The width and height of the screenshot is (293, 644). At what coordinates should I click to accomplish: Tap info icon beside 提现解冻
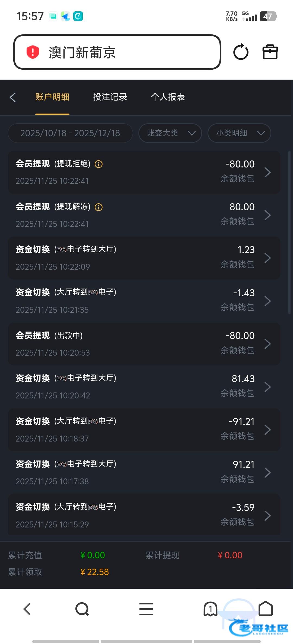(98, 207)
